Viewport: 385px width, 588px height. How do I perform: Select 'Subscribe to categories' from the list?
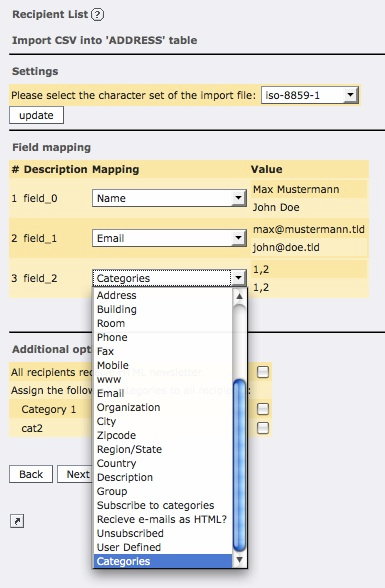click(155, 505)
